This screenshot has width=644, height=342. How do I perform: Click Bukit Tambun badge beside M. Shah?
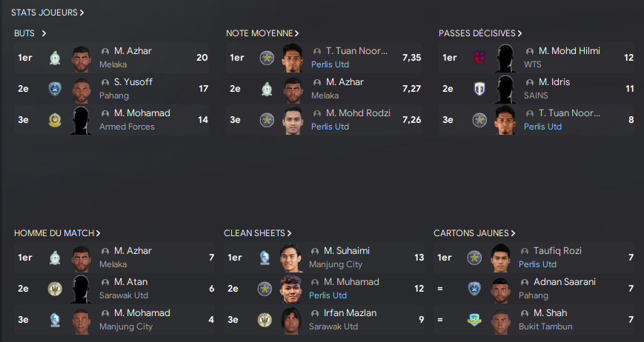[x=474, y=320]
